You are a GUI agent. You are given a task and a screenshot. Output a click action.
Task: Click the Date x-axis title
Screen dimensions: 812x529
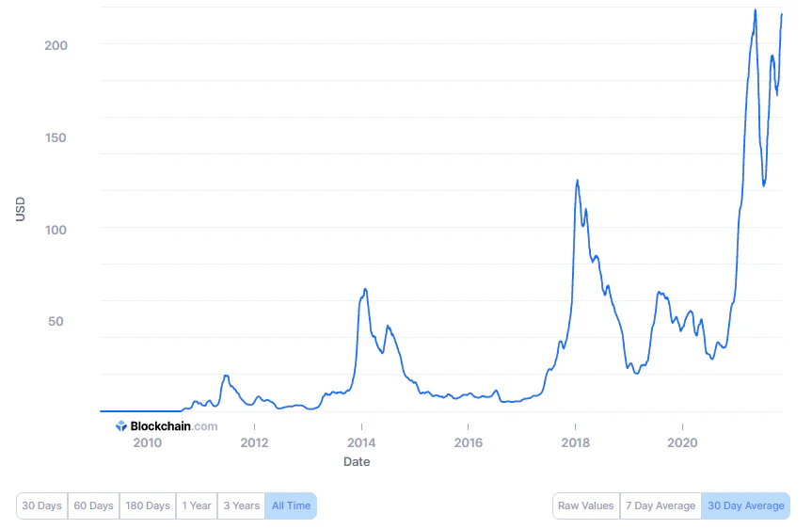tap(357, 462)
